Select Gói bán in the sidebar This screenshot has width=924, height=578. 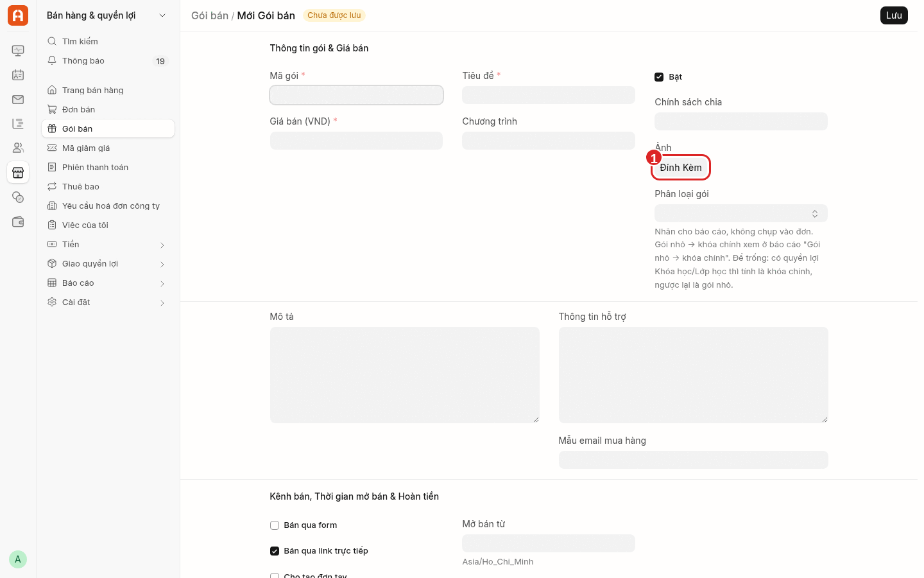(108, 128)
